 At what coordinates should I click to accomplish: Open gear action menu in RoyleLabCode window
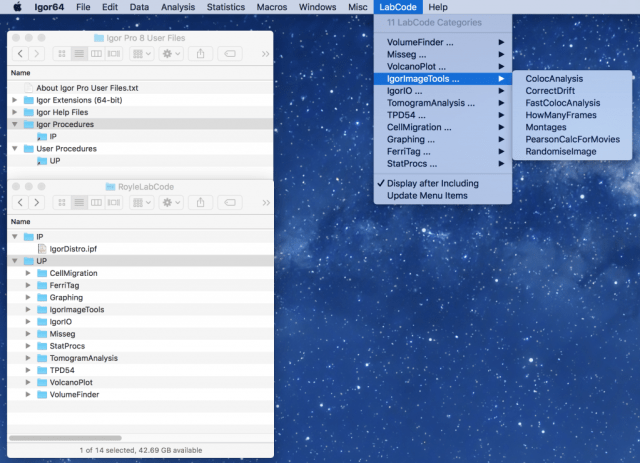point(171,202)
